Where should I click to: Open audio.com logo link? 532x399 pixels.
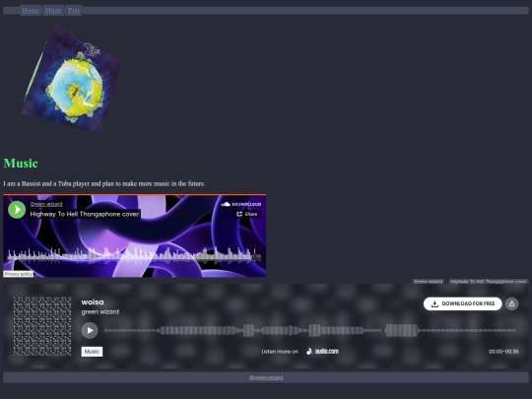click(x=322, y=352)
